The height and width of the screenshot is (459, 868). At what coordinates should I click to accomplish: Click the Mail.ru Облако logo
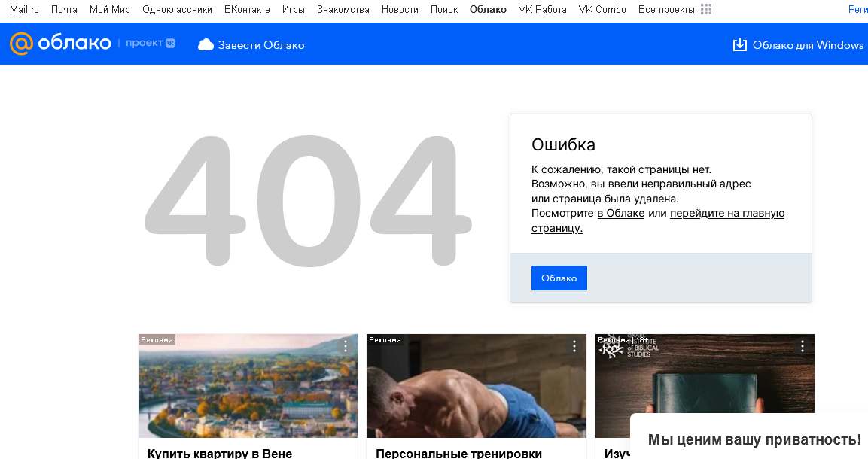[x=60, y=43]
